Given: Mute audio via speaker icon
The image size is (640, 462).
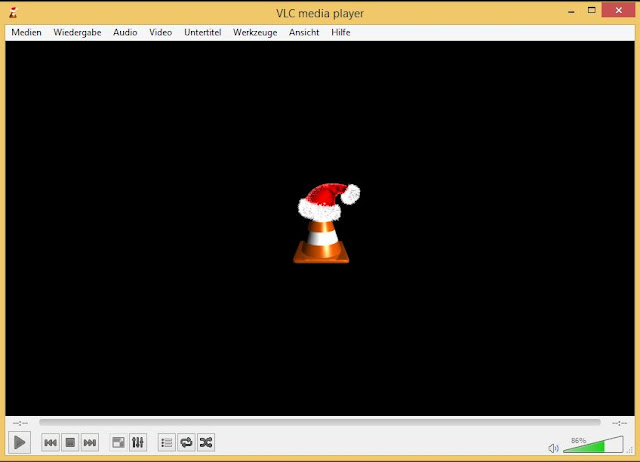Looking at the screenshot, I should (x=553, y=449).
